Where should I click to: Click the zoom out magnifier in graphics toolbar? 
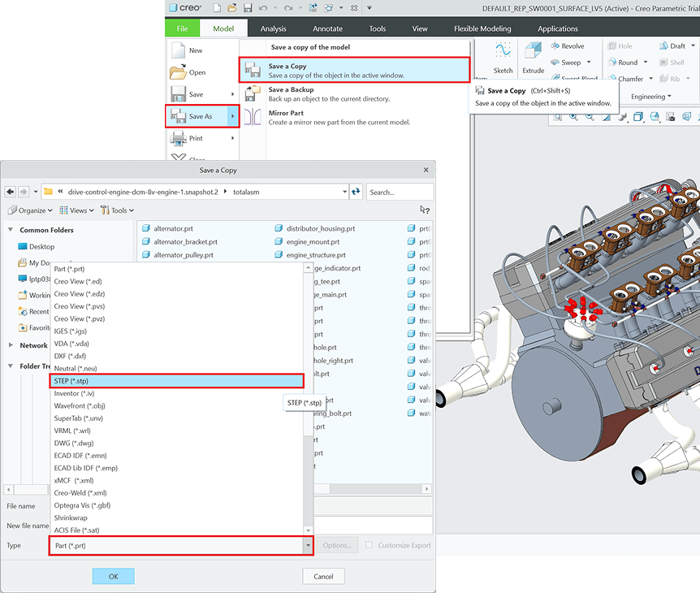tap(590, 116)
